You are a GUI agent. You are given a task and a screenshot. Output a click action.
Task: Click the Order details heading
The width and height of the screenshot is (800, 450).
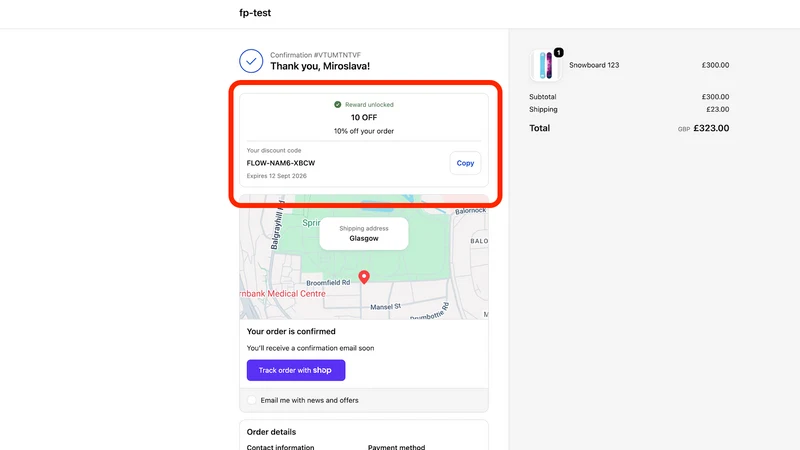coord(271,432)
